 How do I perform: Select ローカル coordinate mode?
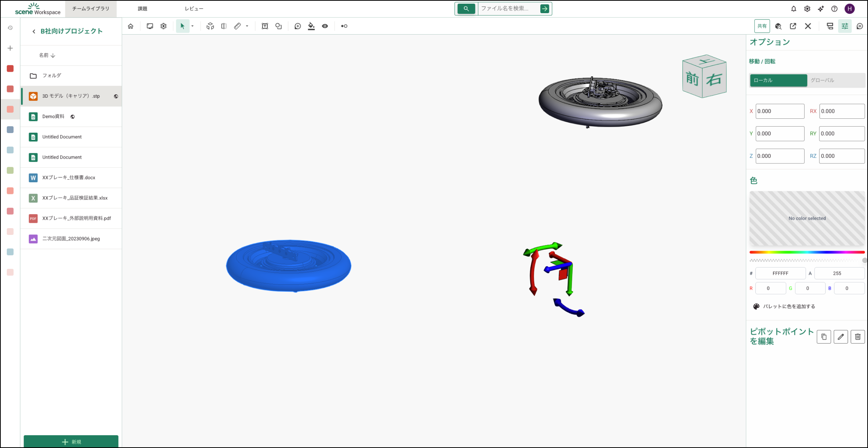click(x=778, y=80)
